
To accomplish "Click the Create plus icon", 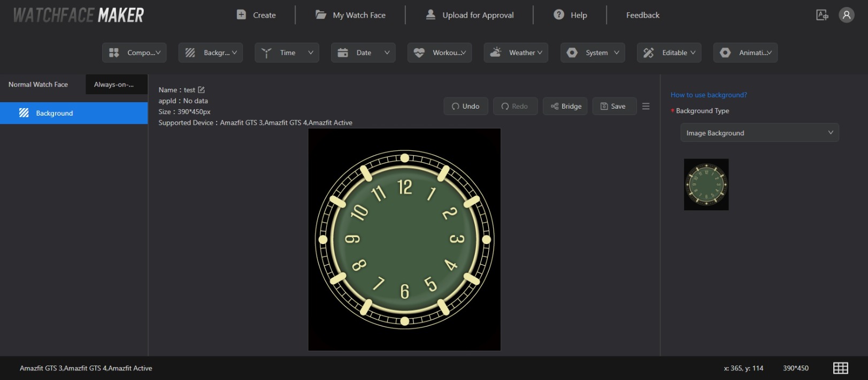I will 241,15.
